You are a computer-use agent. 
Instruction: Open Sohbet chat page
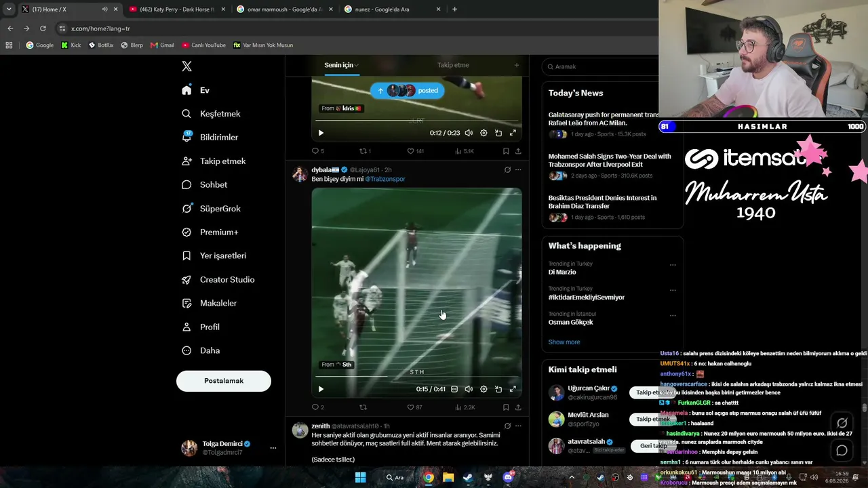point(204,185)
